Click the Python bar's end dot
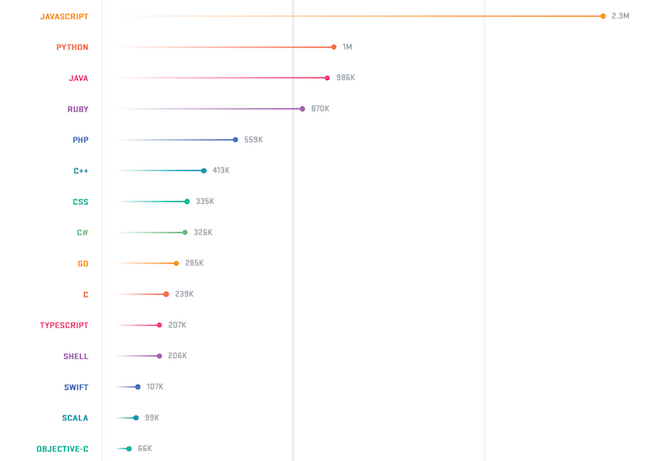The image size is (650, 461). [334, 47]
